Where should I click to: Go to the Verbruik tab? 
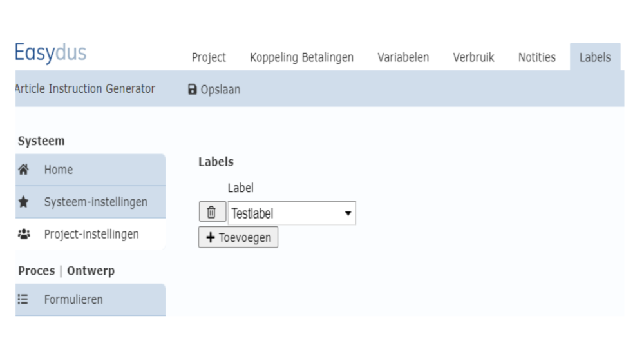click(x=473, y=57)
